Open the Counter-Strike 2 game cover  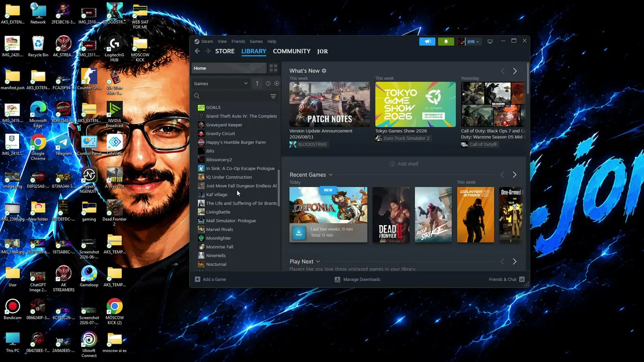pos(475,215)
